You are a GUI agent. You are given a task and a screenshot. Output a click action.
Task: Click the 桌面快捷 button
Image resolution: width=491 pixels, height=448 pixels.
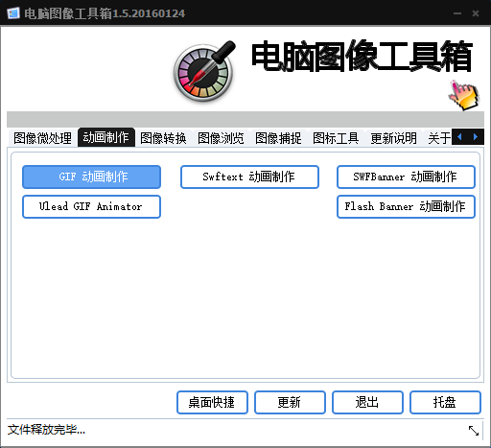(212, 402)
